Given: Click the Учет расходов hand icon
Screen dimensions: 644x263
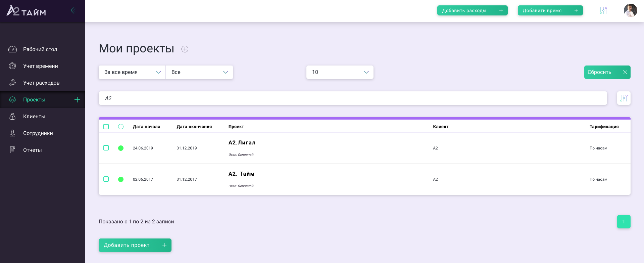Looking at the screenshot, I should (12, 83).
